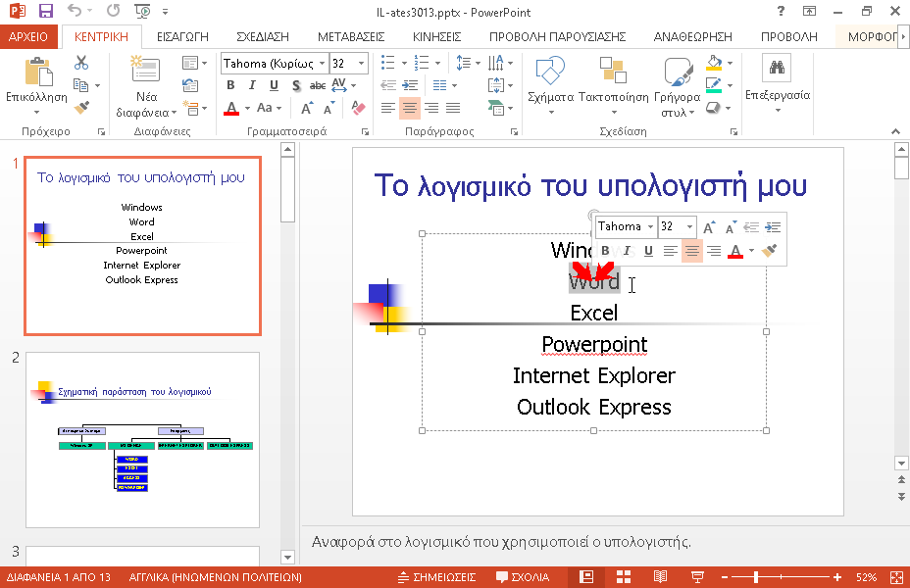Click the zoom slider handle
910x588 pixels.
[756, 577]
